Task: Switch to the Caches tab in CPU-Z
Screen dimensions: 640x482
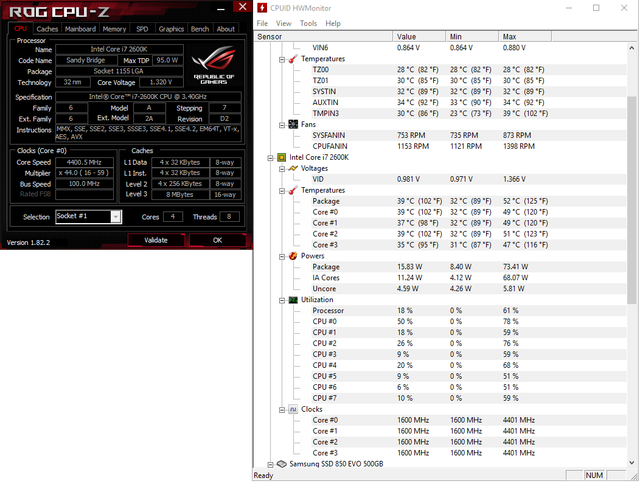Action: (x=47, y=29)
